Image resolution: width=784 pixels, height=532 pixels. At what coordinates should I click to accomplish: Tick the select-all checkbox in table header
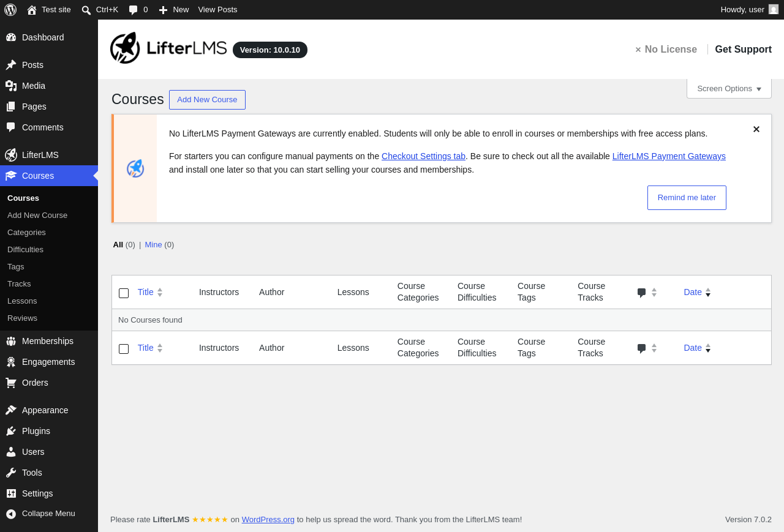(124, 293)
